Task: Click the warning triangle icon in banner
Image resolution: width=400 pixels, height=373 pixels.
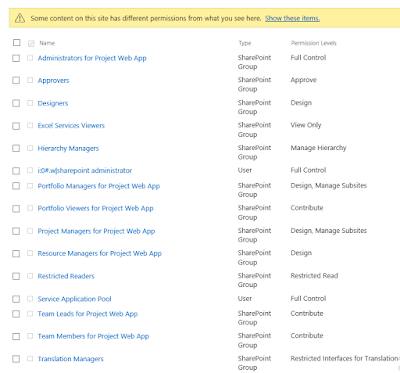Action: [x=20, y=18]
